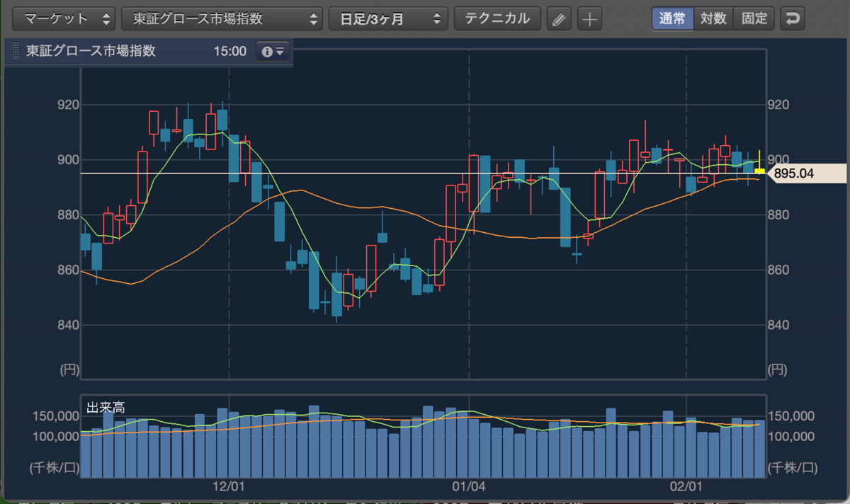Click the right-axis 880 price label
This screenshot has height=504, width=850.
click(x=779, y=215)
